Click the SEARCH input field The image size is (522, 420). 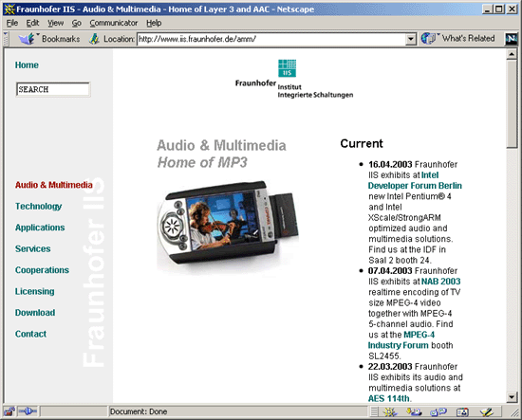tap(53, 89)
